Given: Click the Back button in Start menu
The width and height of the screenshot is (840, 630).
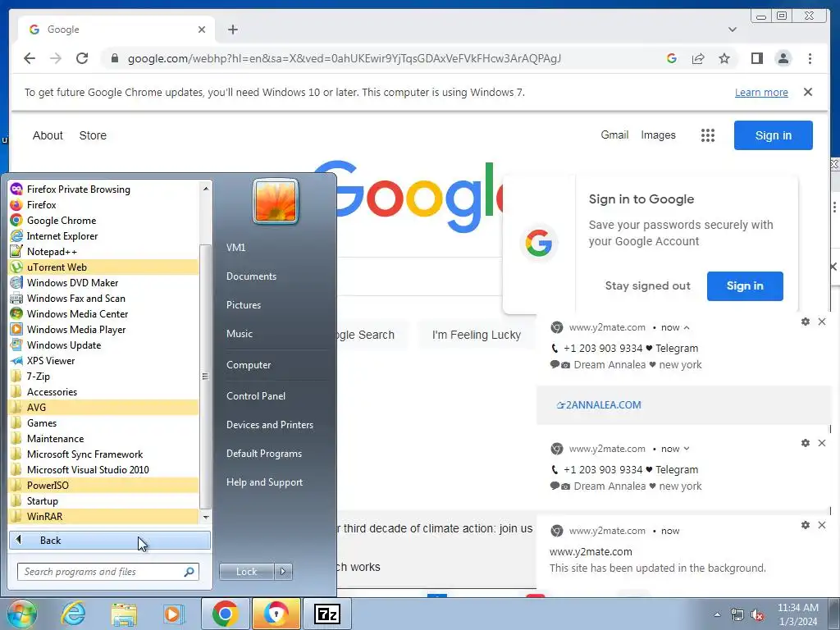Looking at the screenshot, I should coord(110,540).
